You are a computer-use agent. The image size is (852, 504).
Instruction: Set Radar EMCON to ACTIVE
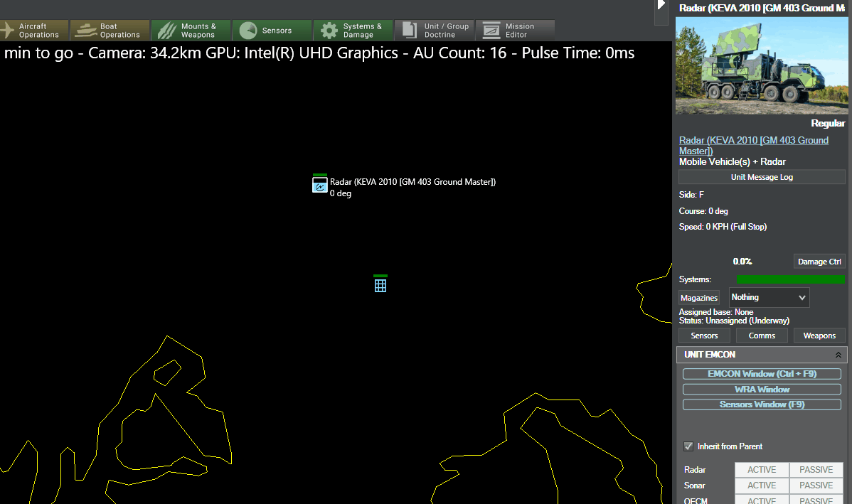point(761,470)
